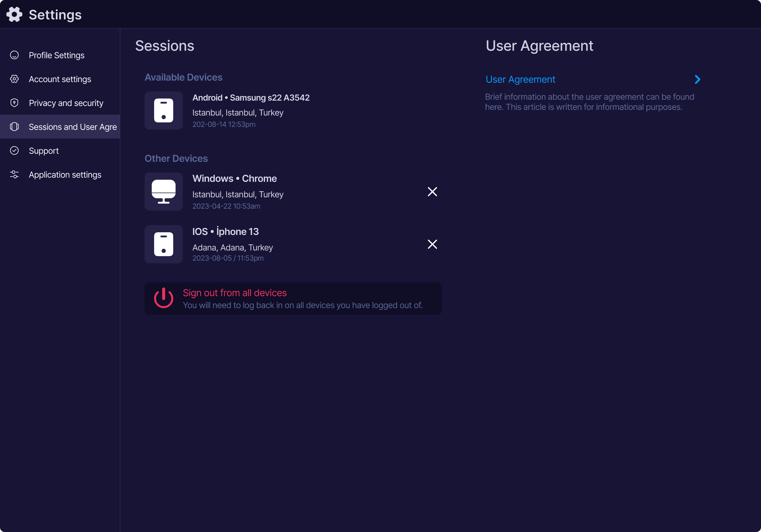Click the Account settings cog icon
This screenshot has width=761, height=532.
pos(14,79)
